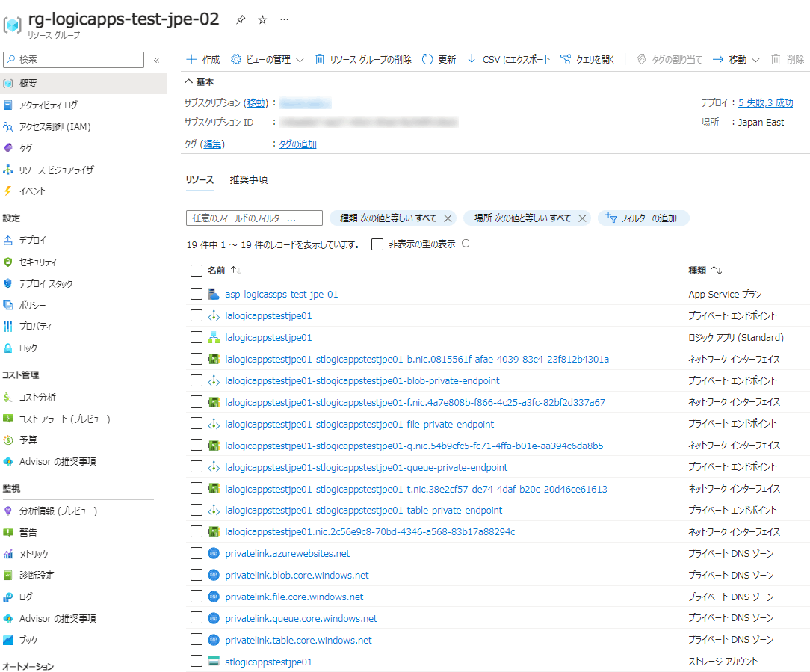This screenshot has width=810, height=672.
Task: Collapse the left sidebar menu
Action: [x=156, y=60]
